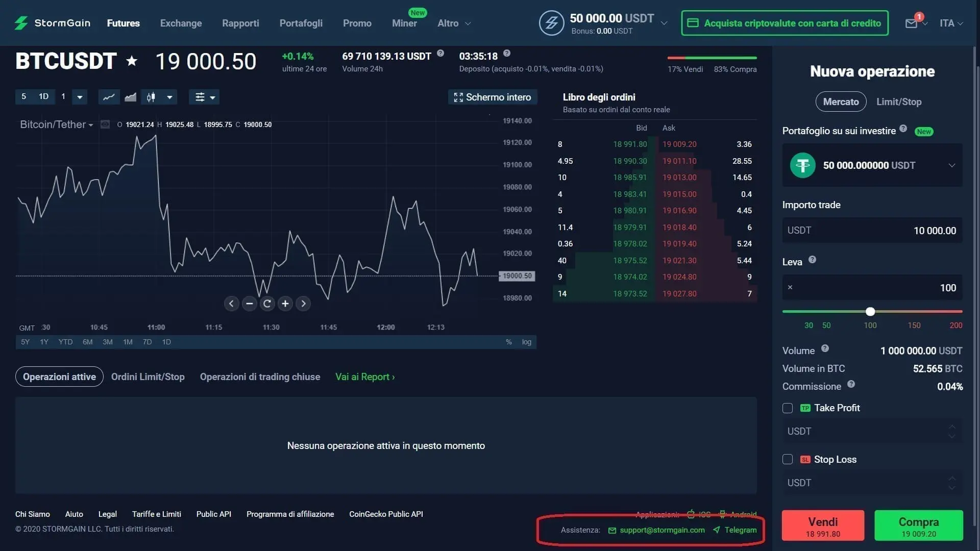Screen dimensions: 980x551
Task: Enable the Take Profit checkbox
Action: click(787, 408)
